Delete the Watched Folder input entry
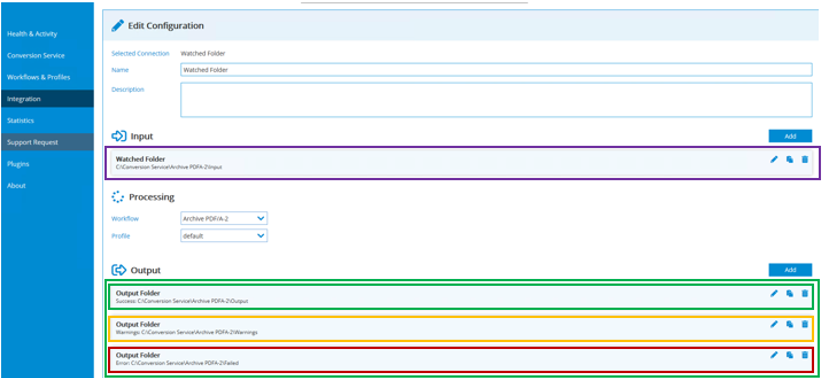 coord(804,160)
